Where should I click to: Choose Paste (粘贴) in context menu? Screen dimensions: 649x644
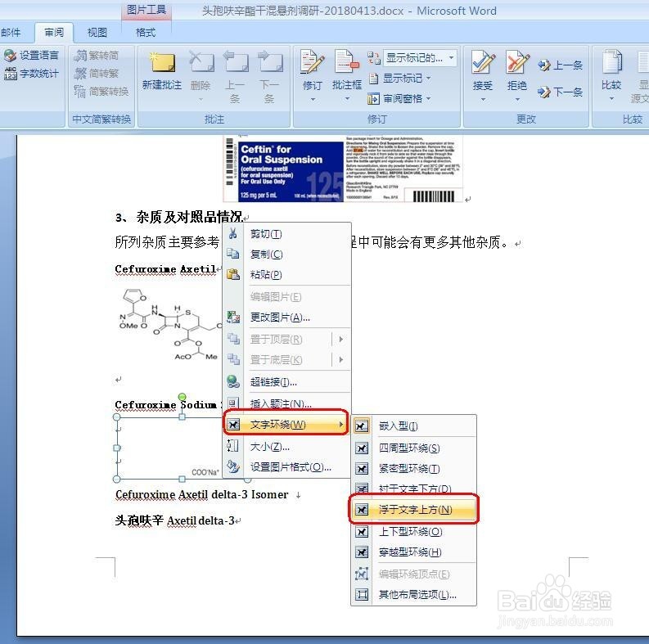tap(287, 274)
